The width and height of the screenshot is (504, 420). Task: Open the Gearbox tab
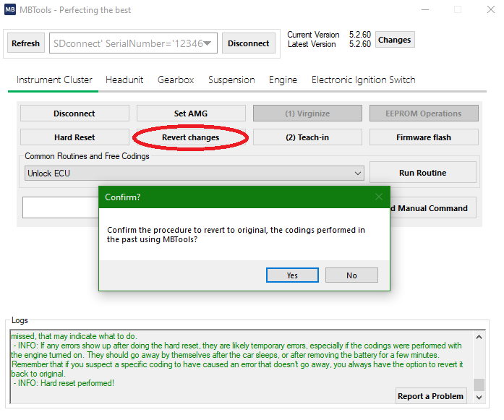[176, 80]
